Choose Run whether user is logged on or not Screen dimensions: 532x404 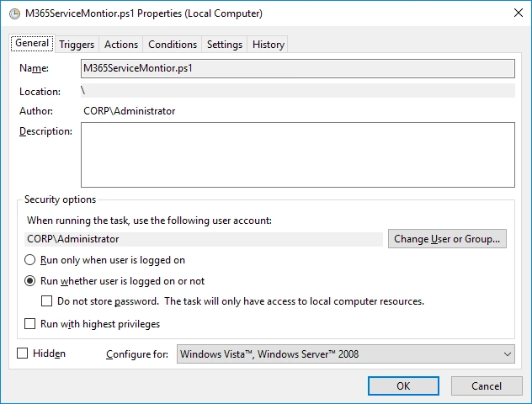[x=31, y=281]
